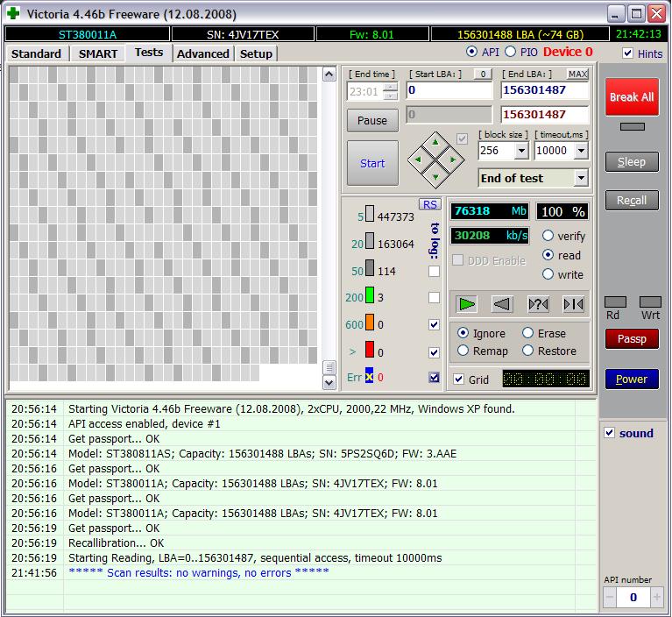Click the Rd indicator lamp

pos(615,301)
